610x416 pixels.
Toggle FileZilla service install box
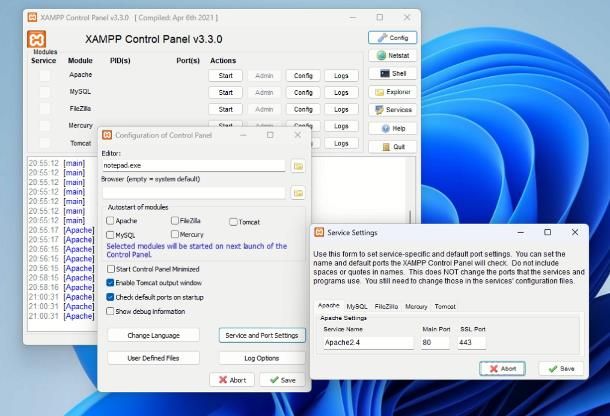[44, 109]
